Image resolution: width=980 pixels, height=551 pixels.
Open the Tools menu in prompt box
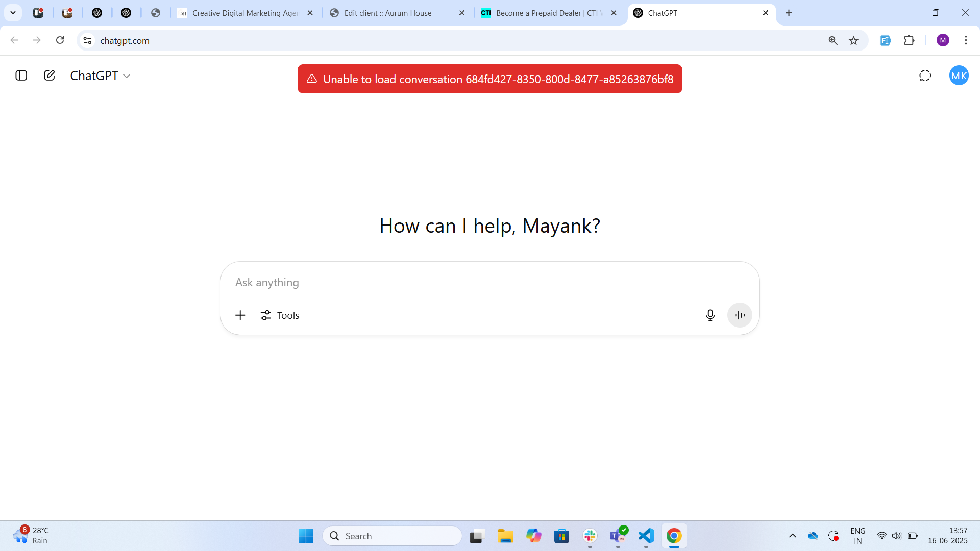[x=280, y=315]
